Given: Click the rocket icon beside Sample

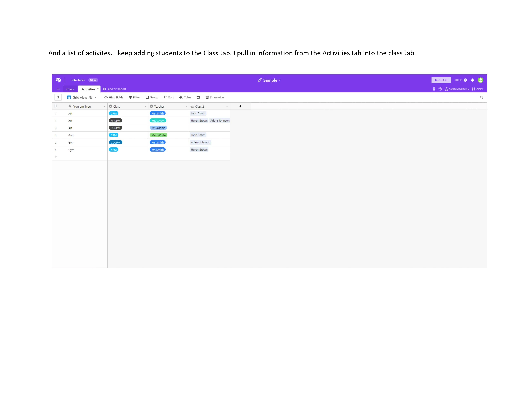Looking at the screenshot, I should pos(260,80).
